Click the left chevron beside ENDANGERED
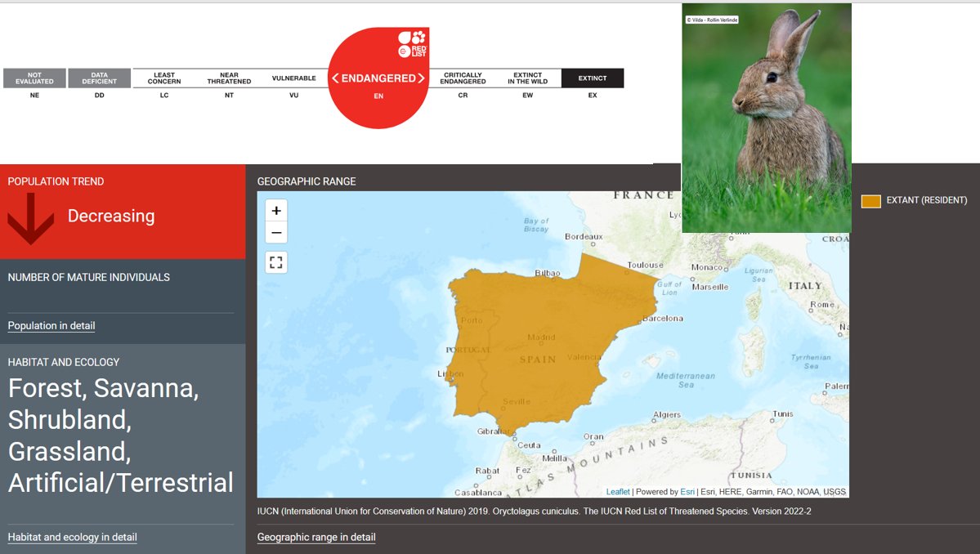Screen dimensions: 980x554 [336, 78]
